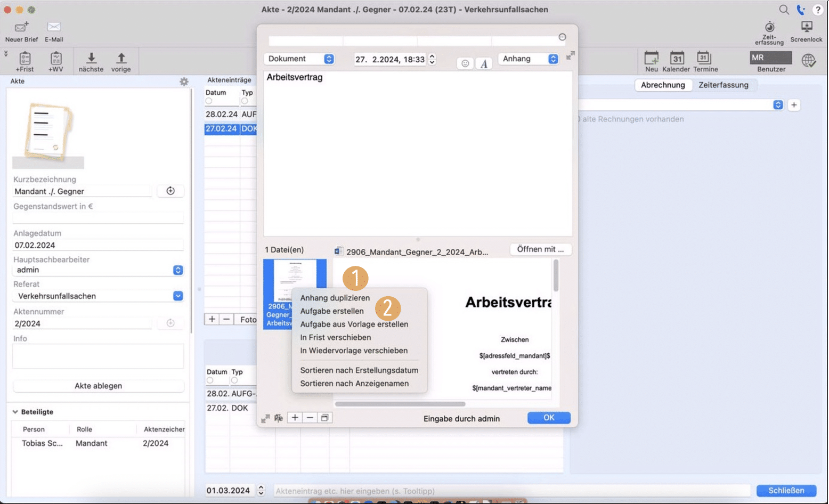Adjust the dialog date-time stepper
Viewport: 829px width, 504px height.
pos(432,59)
